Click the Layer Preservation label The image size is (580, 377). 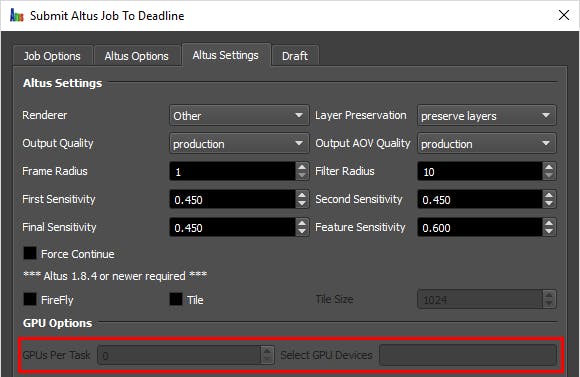361,115
